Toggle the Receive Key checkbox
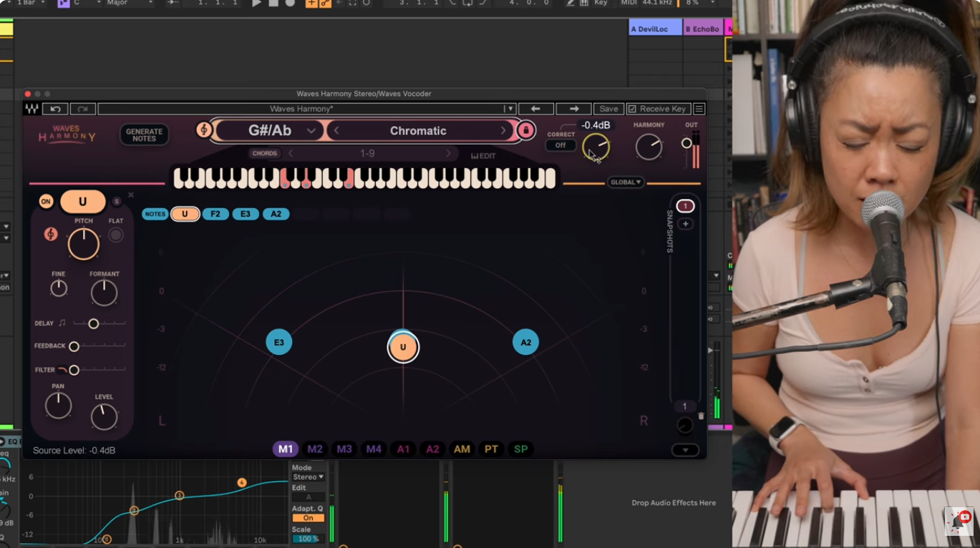The height and width of the screenshot is (548, 980). pyautogui.click(x=631, y=108)
